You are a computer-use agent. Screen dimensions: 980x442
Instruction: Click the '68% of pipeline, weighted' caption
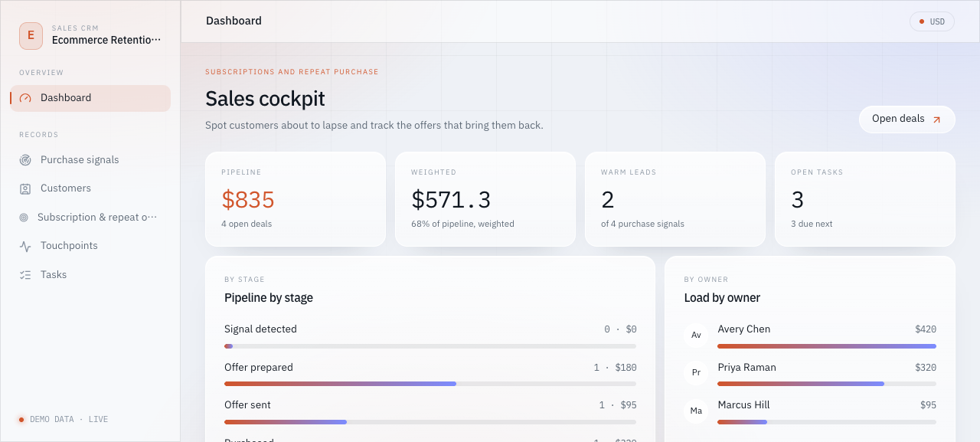pyautogui.click(x=462, y=224)
